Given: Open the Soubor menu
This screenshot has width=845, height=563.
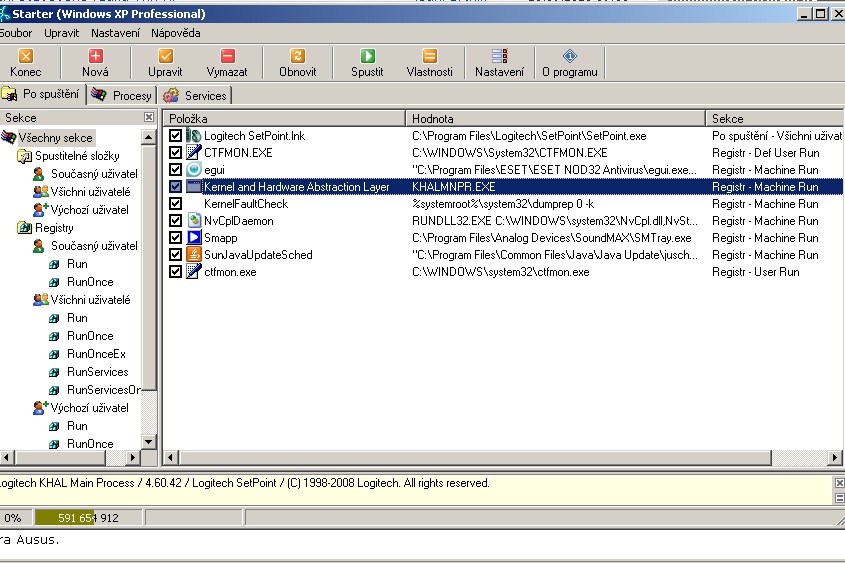Looking at the screenshot, I should click(x=16, y=33).
